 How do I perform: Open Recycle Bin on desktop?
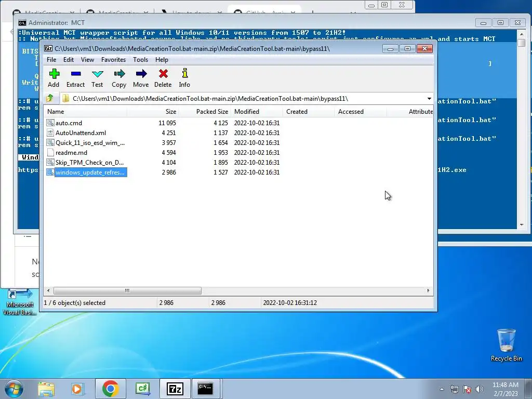coord(506,345)
